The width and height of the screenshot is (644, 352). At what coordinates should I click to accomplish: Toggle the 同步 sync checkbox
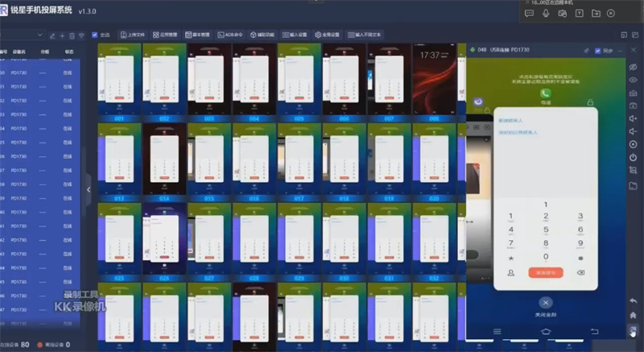(x=597, y=51)
